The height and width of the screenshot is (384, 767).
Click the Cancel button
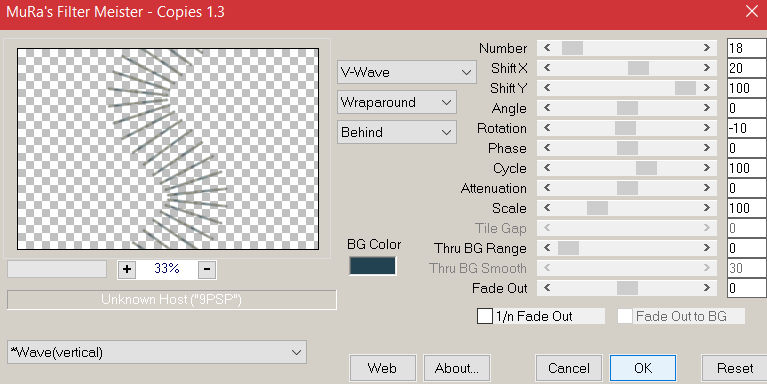click(569, 368)
